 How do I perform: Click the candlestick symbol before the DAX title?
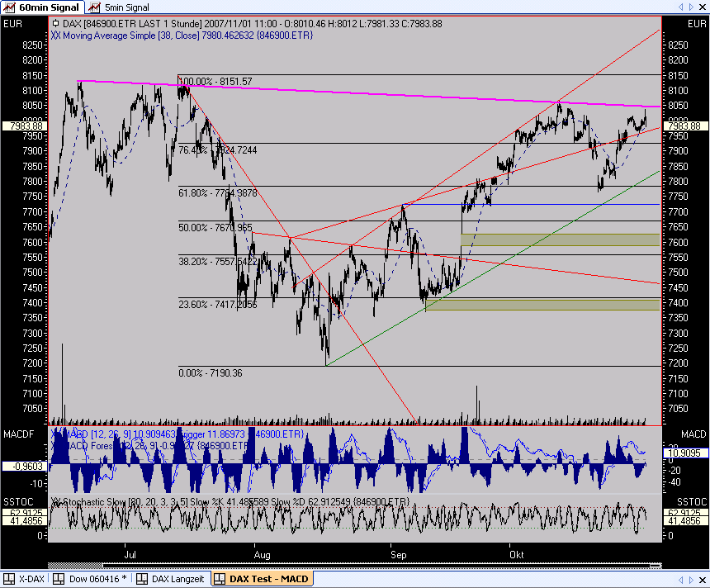pos(55,24)
